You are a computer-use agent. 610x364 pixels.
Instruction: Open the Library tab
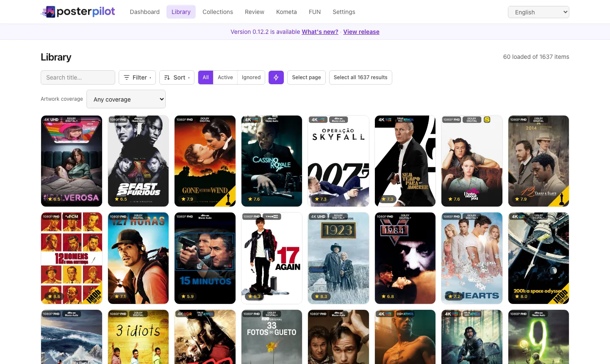181,12
